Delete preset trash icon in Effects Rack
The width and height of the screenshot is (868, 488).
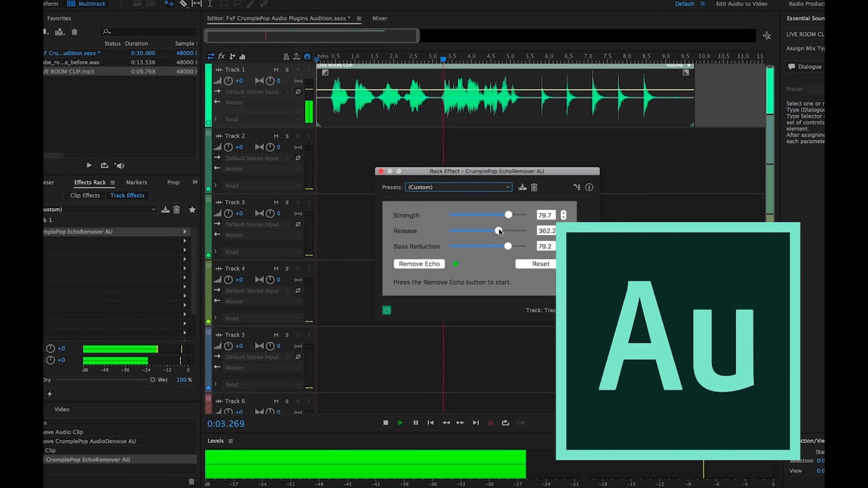click(176, 209)
